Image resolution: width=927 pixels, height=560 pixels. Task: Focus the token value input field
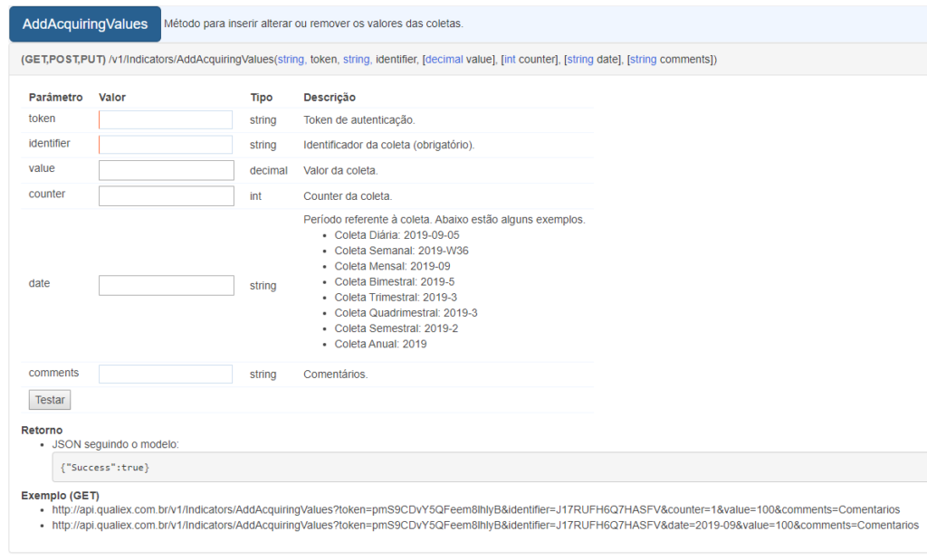click(166, 120)
